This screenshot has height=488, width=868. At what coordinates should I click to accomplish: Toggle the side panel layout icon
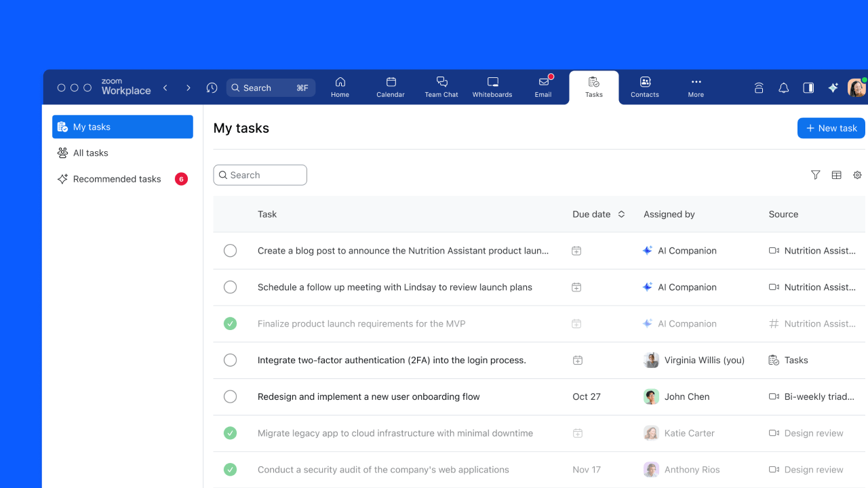(808, 87)
